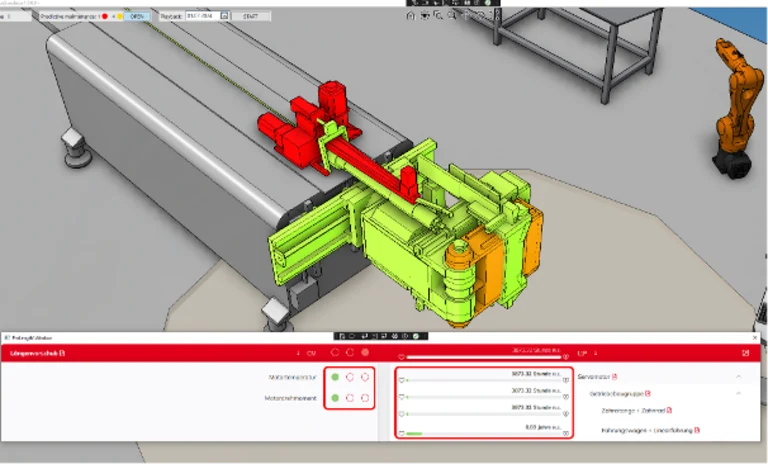Open the PDF icon beside Getriebebaugruppe
The image size is (768, 464).
(648, 393)
